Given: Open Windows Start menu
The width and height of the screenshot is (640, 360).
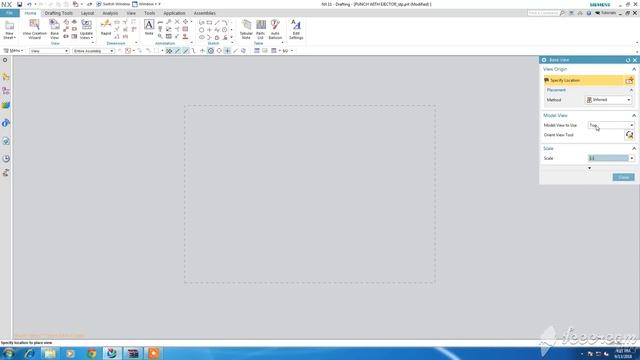Looking at the screenshot, I should click(x=8, y=353).
